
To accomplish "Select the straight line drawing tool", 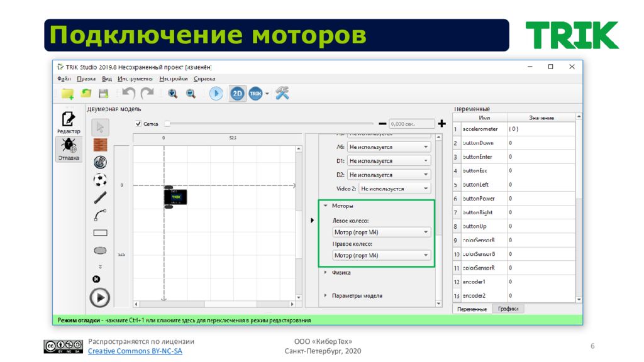I will 100,197.
